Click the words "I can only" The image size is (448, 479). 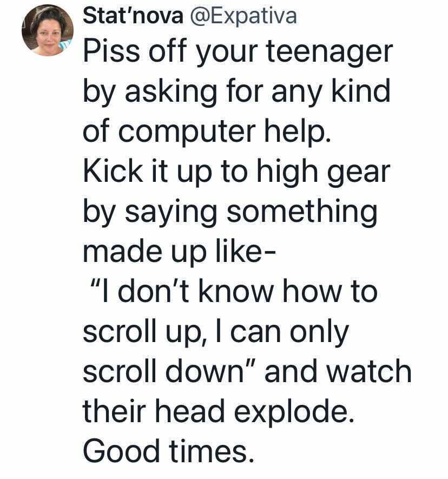pos(282,333)
